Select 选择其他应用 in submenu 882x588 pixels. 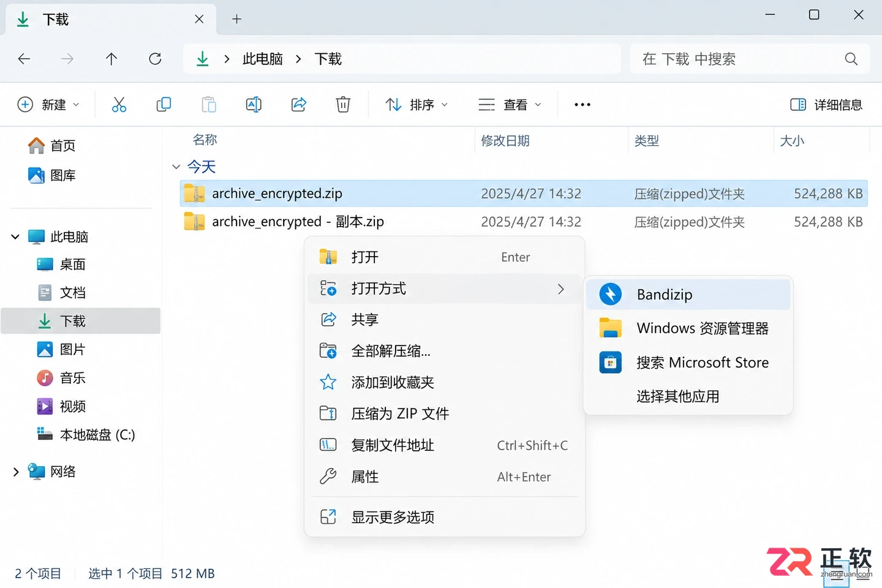pos(688,396)
